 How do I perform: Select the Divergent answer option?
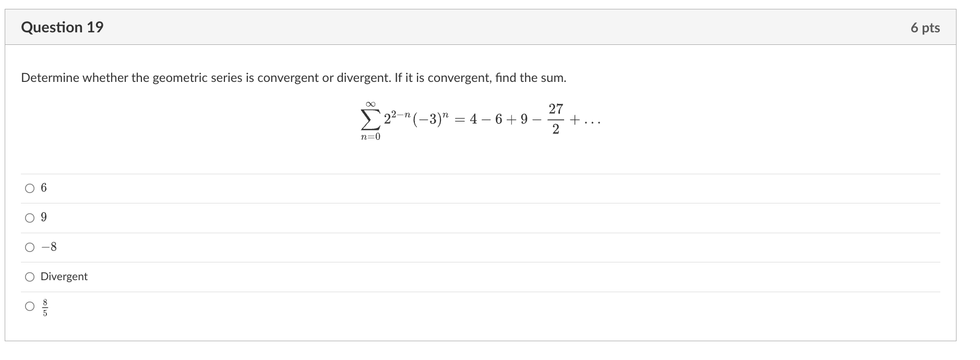click(30, 277)
